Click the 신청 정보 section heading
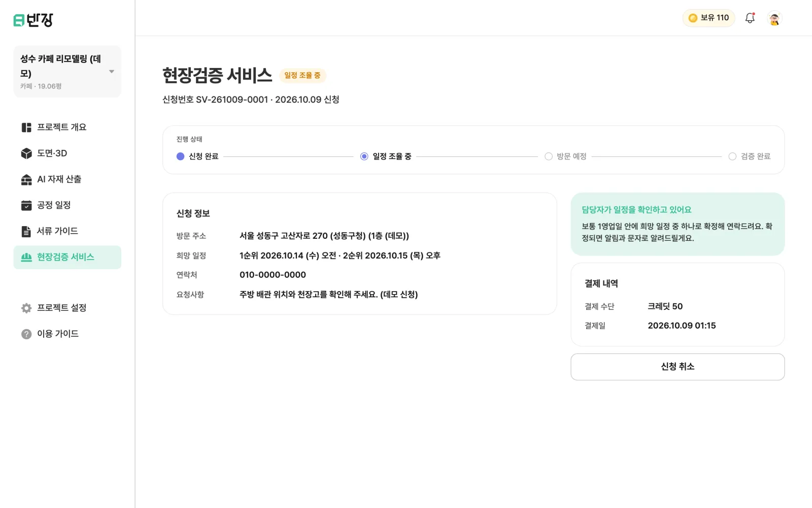The height and width of the screenshot is (508, 812). click(193, 213)
